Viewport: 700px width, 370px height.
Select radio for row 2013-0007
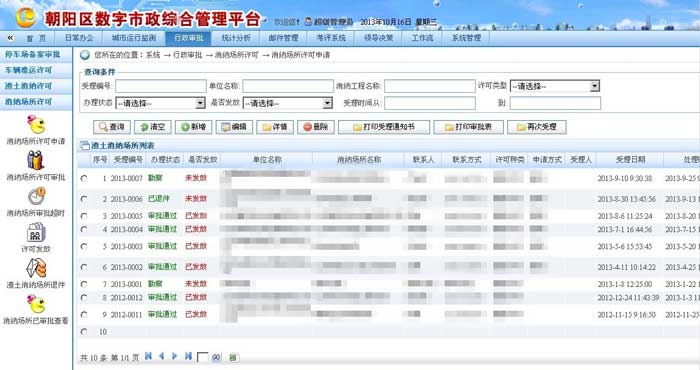click(84, 178)
